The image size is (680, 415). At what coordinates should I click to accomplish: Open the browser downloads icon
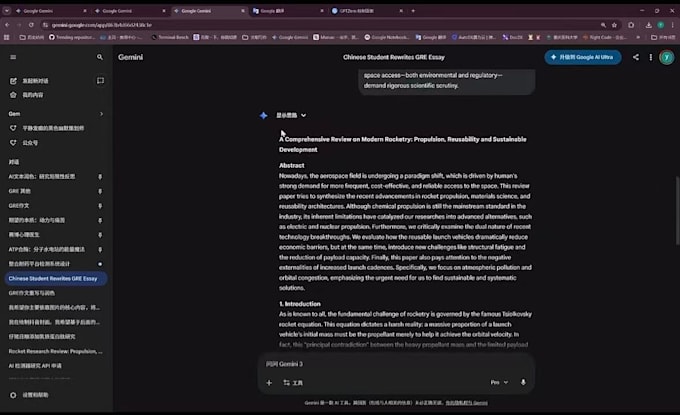click(x=648, y=25)
